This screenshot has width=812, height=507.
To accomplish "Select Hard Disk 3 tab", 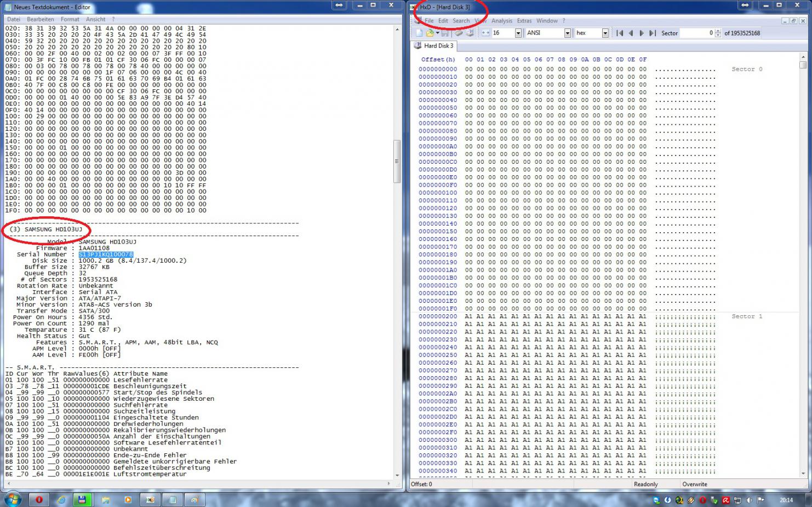I will coord(434,46).
